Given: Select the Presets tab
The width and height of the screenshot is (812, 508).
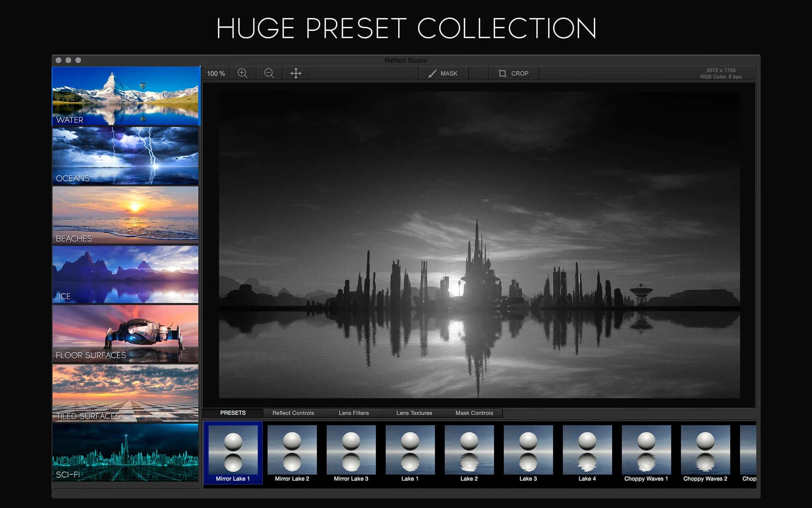Looking at the screenshot, I should [233, 413].
